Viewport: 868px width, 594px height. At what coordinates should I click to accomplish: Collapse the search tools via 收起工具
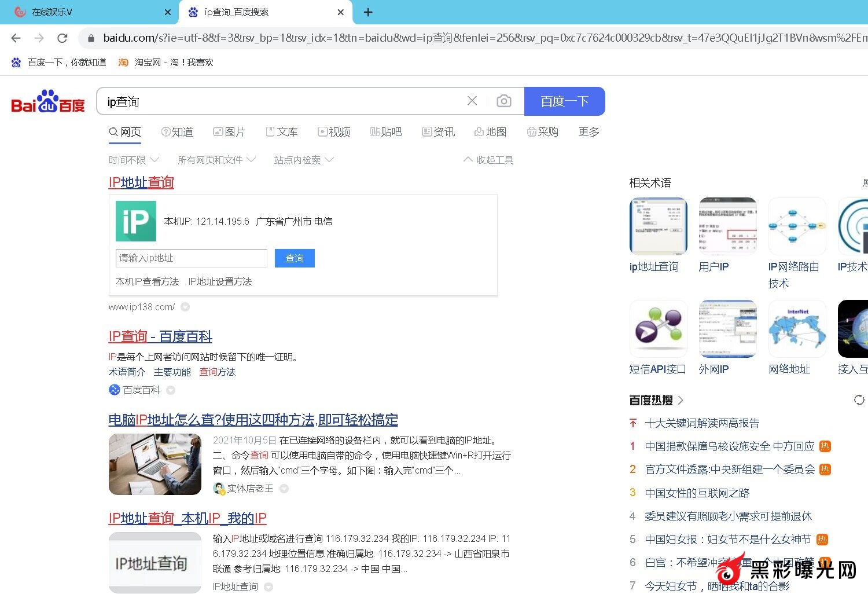[x=488, y=160]
